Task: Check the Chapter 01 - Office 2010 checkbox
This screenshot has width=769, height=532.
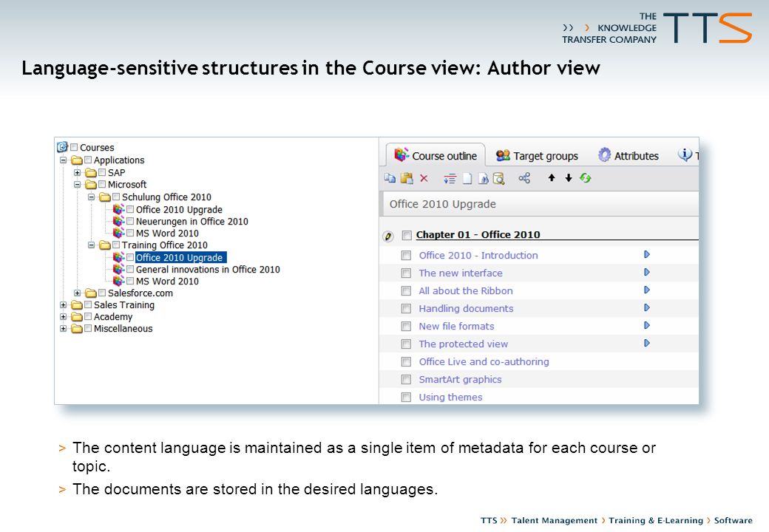Action: coord(407,235)
